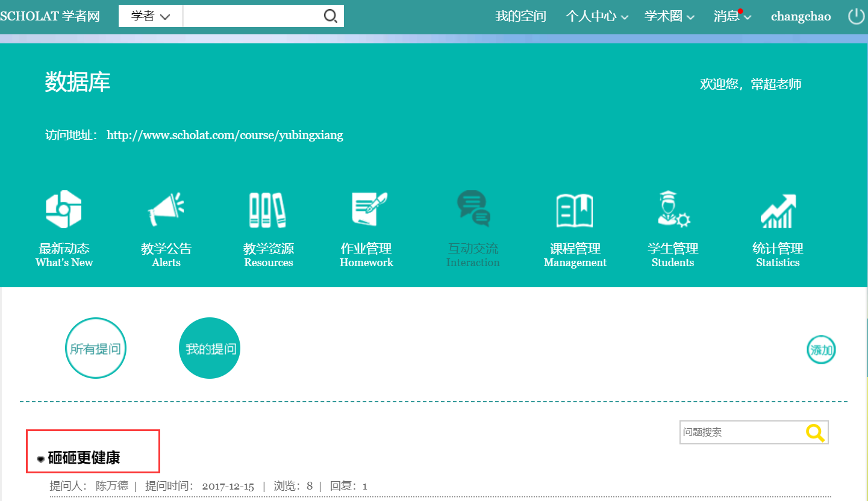Select the Homework pen-and-paper icon
The height and width of the screenshot is (501, 868).
[x=367, y=210]
